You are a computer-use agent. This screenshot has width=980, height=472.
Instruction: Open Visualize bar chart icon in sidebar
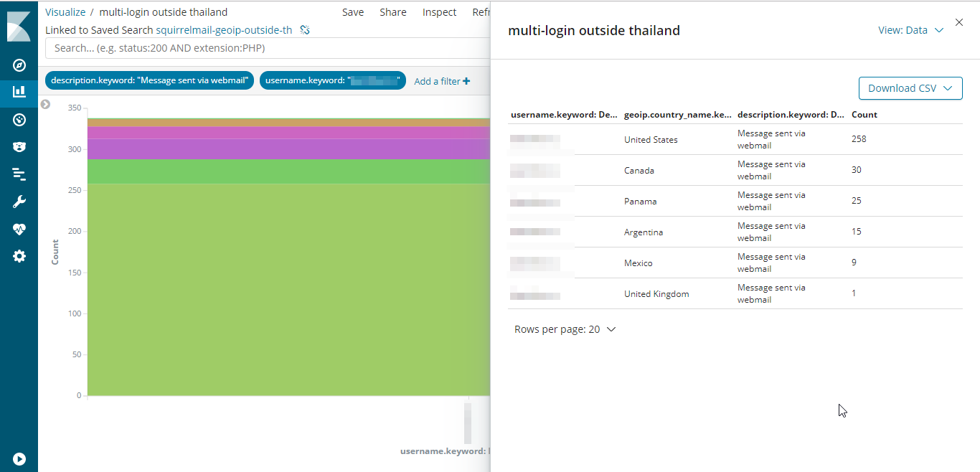19,91
